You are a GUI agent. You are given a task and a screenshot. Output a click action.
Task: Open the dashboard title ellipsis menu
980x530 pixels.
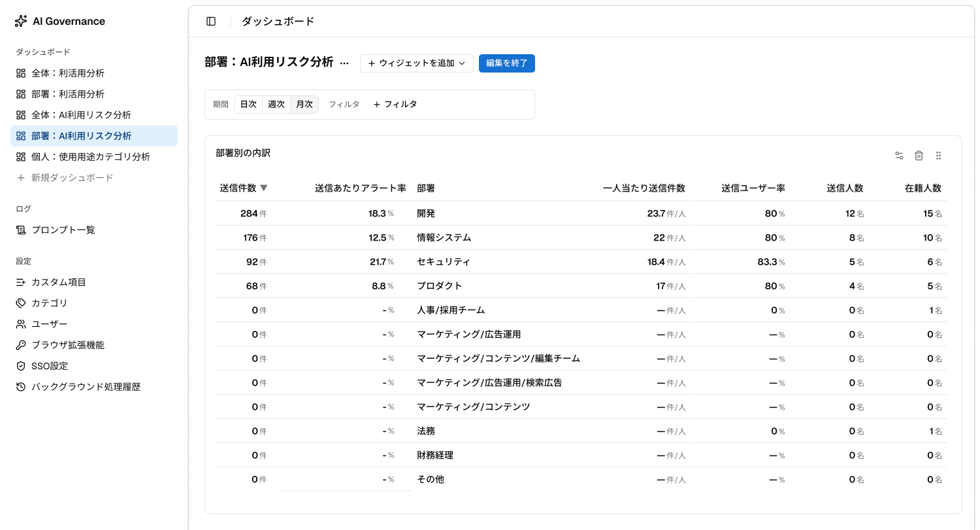pos(345,63)
